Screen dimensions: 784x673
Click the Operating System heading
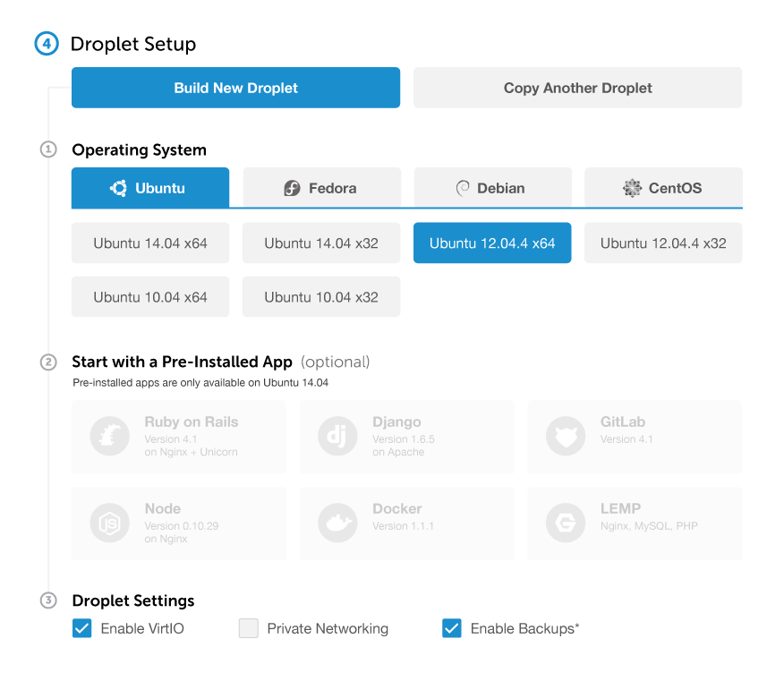[139, 150]
